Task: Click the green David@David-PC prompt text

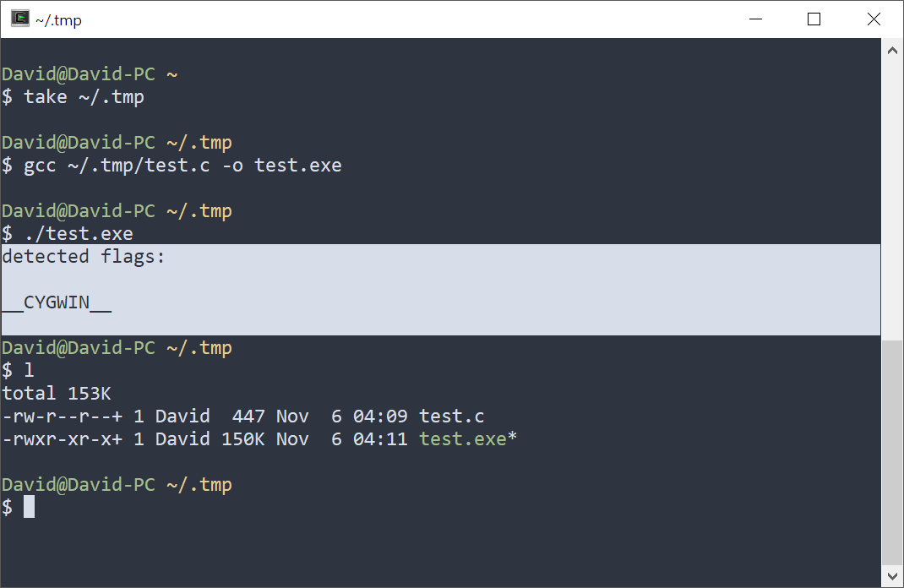Action: tap(78, 73)
